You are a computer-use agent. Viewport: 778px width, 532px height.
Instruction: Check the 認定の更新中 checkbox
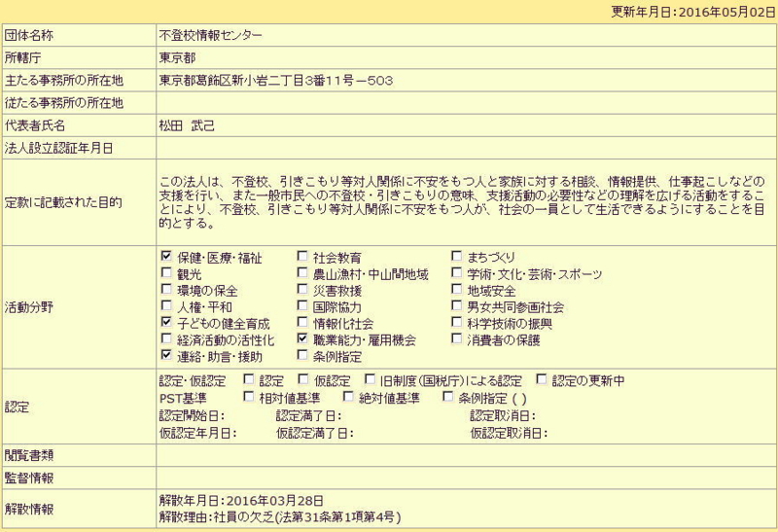point(542,379)
